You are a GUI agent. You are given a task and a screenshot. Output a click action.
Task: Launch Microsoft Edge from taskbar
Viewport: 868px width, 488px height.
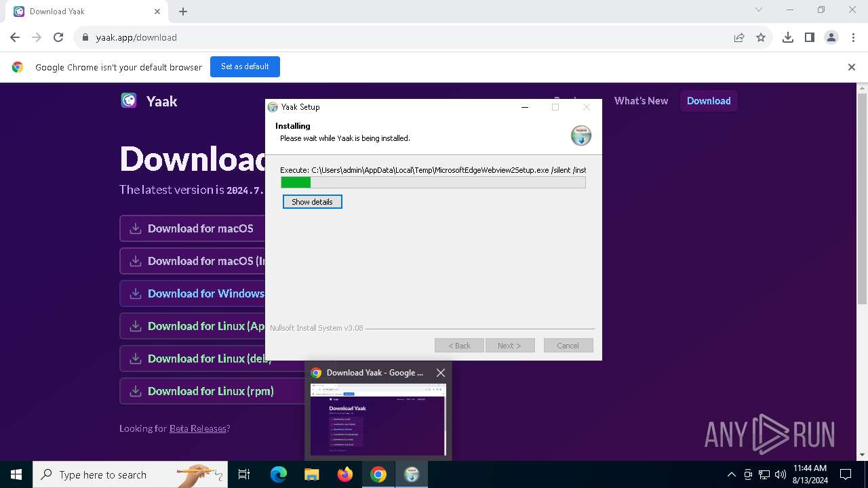(x=279, y=474)
